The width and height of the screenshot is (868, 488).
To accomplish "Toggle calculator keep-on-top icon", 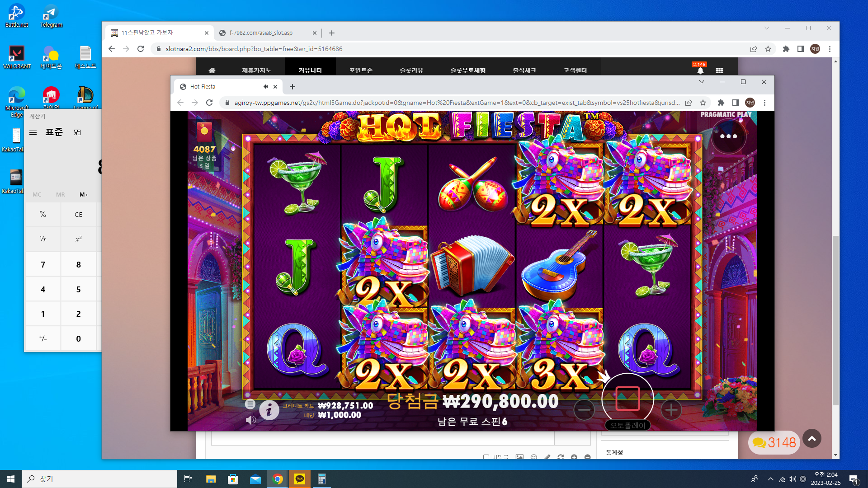I will tap(77, 132).
